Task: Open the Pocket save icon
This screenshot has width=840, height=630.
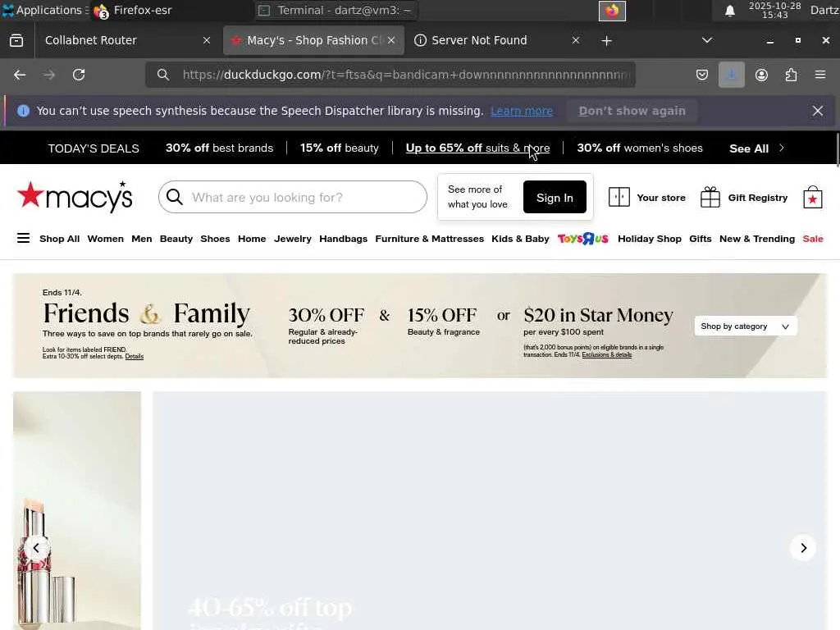Action: (702, 75)
